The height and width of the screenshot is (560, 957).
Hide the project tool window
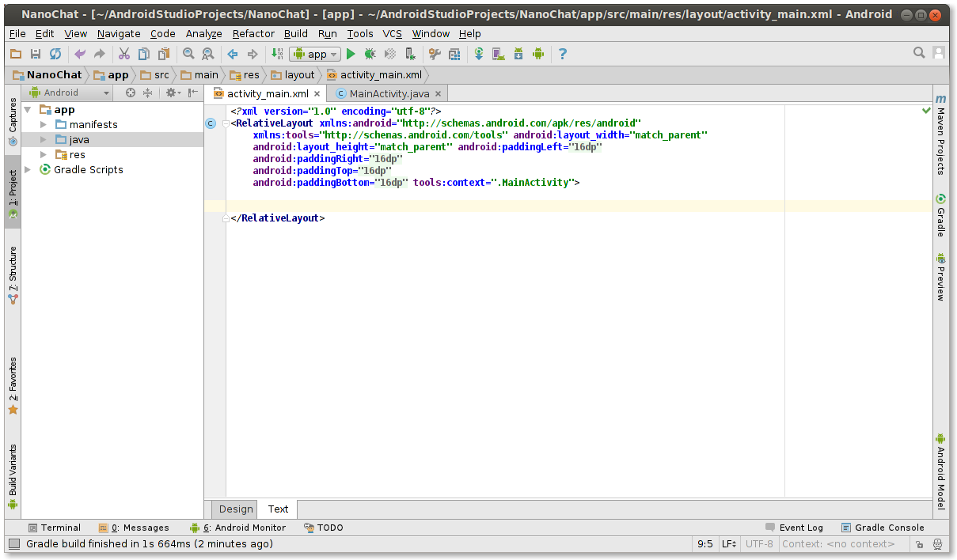[x=193, y=93]
